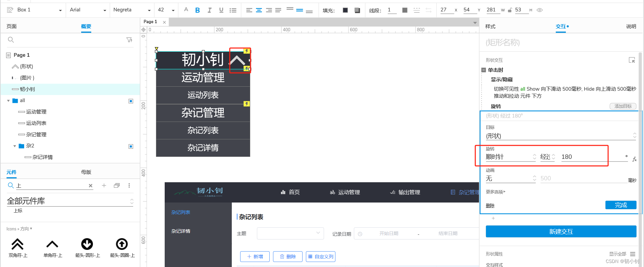Open the animation 无 dropdown
Image resolution: width=644 pixels, height=267 pixels.
pyautogui.click(x=511, y=178)
